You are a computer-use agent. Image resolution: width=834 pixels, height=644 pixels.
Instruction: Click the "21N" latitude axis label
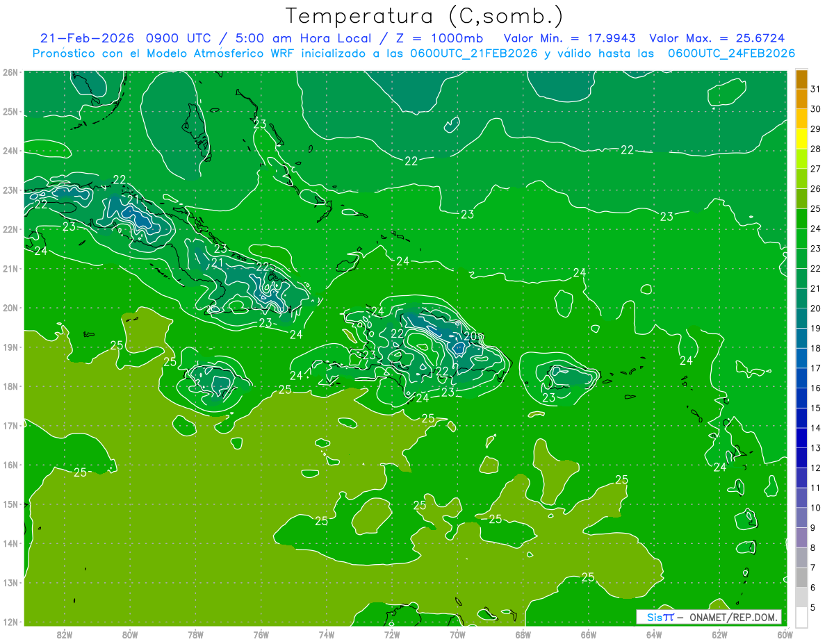tap(10, 268)
